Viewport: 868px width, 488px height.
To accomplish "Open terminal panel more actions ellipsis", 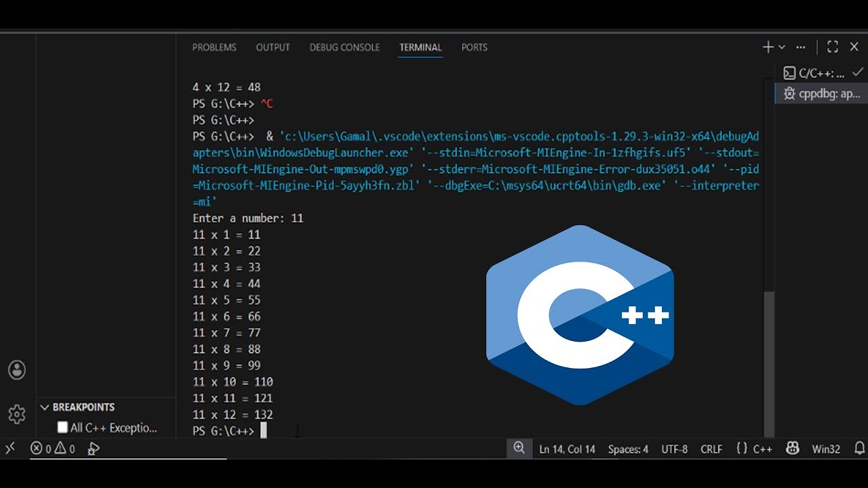I will coord(801,47).
